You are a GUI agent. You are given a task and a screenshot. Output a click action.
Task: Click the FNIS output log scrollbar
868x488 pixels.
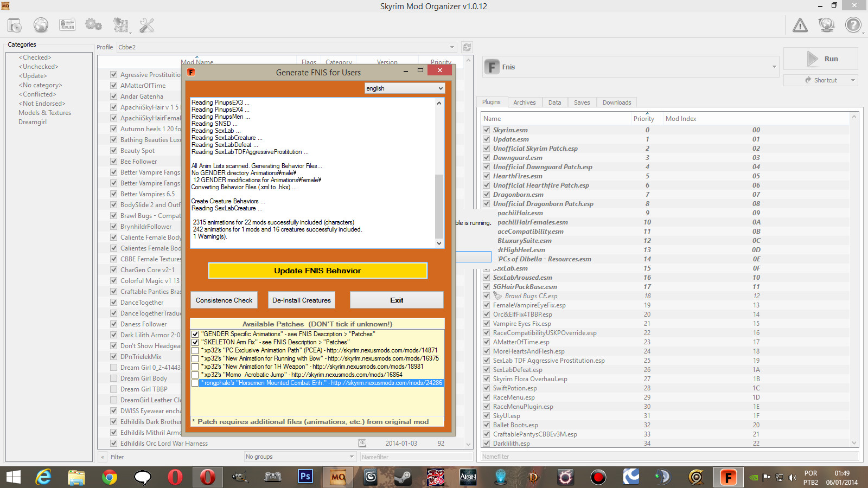tap(439, 206)
